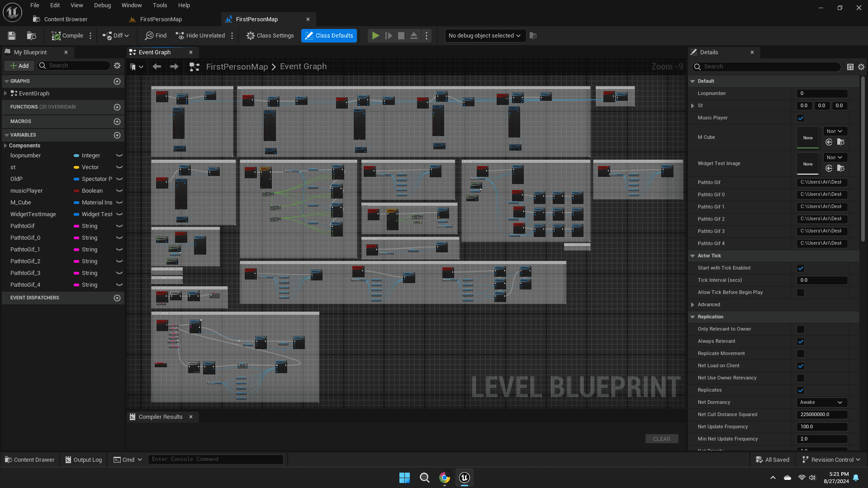Open My Blueprint panel settings gear
Viewport: 868px width, 488px height.
tap(117, 66)
